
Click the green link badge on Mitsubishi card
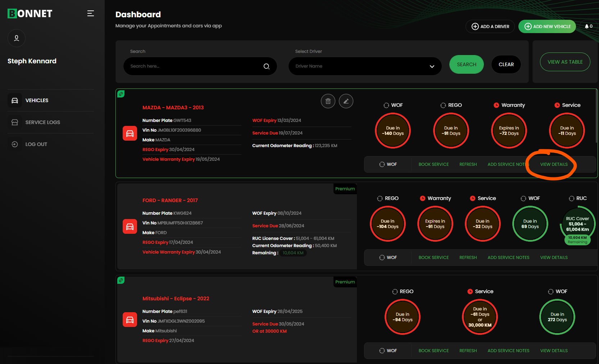pos(121,280)
